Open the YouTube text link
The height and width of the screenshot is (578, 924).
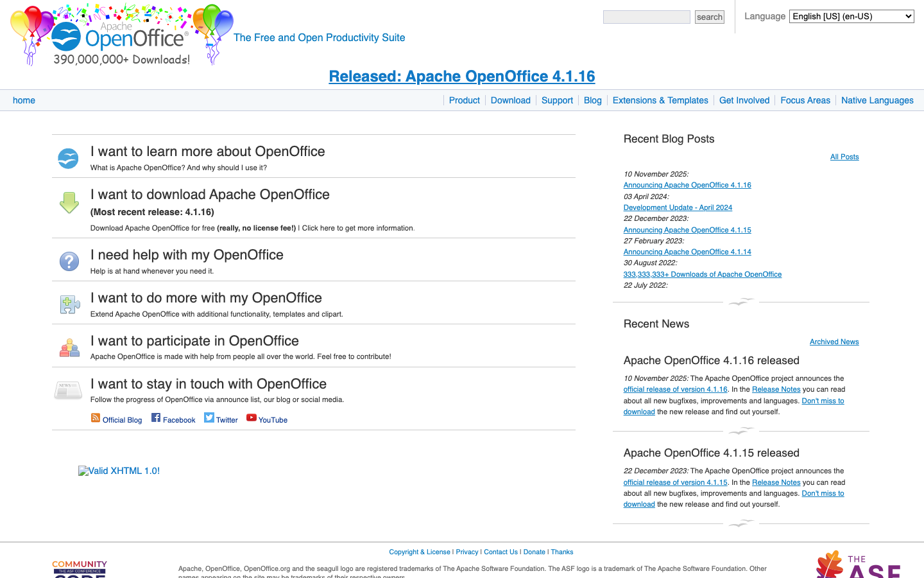pos(273,420)
